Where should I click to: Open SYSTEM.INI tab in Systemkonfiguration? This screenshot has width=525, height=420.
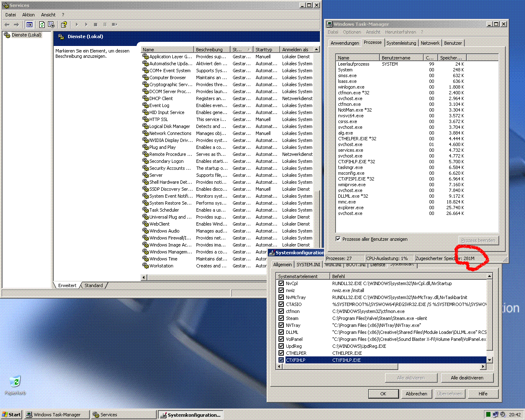click(308, 265)
